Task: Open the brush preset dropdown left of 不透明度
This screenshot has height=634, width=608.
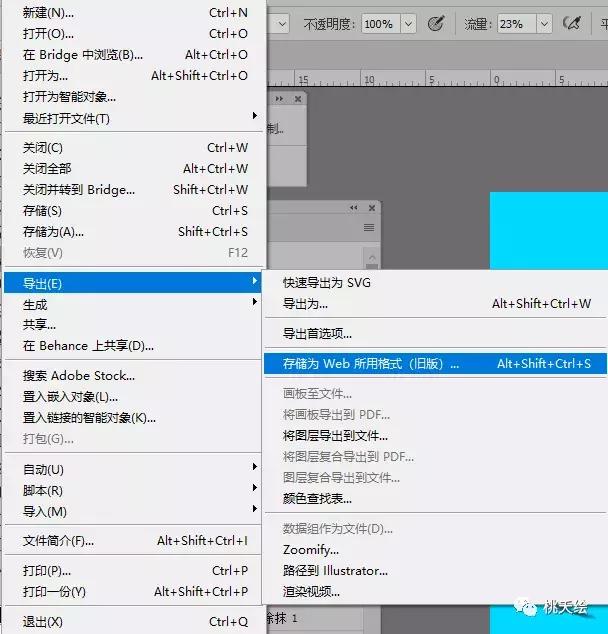Action: coord(282,24)
